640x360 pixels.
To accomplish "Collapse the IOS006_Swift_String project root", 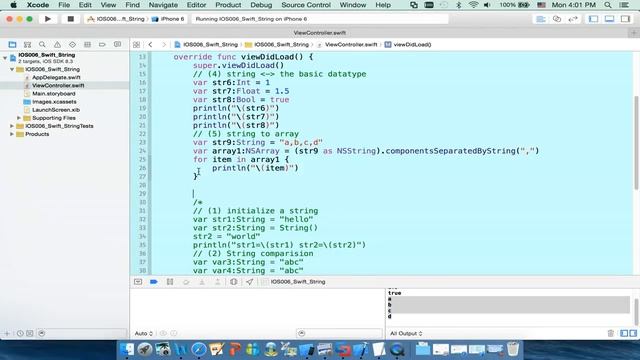I will (5, 58).
